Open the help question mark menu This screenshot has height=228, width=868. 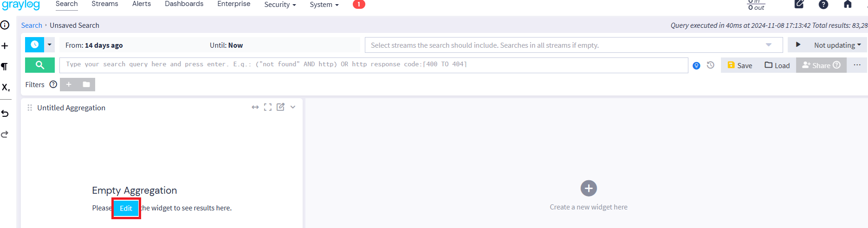(x=823, y=5)
